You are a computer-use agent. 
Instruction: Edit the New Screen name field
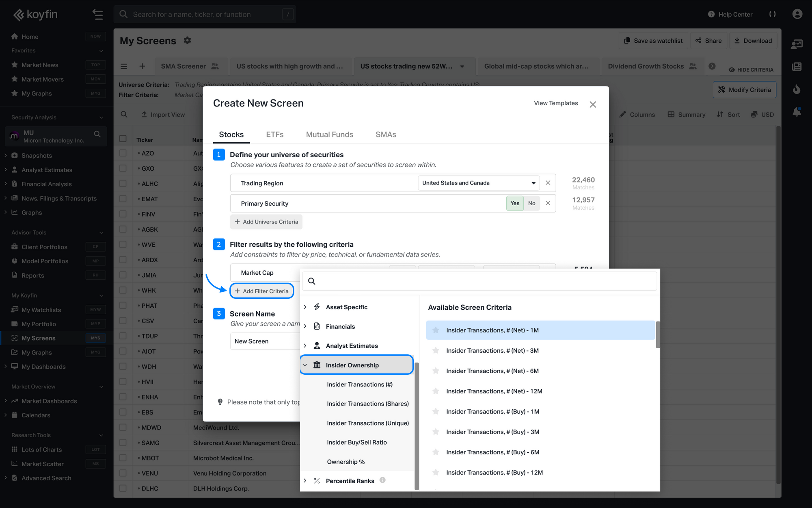(266, 341)
